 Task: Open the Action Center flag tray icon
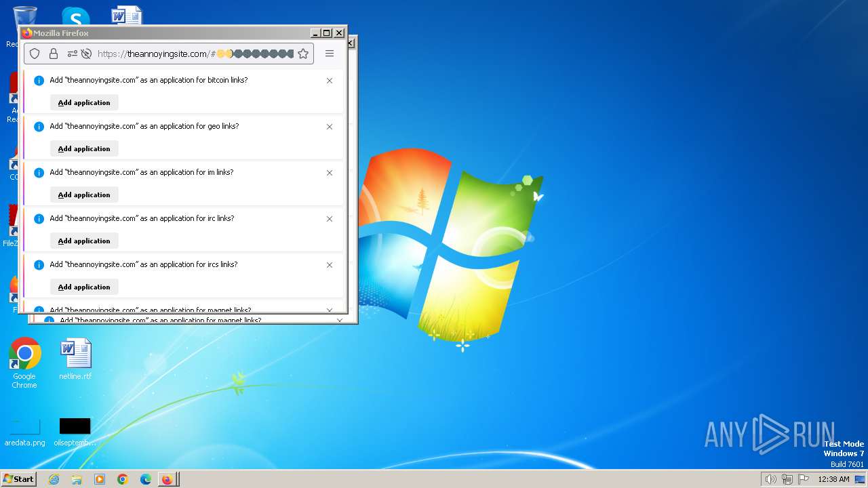tap(804, 479)
